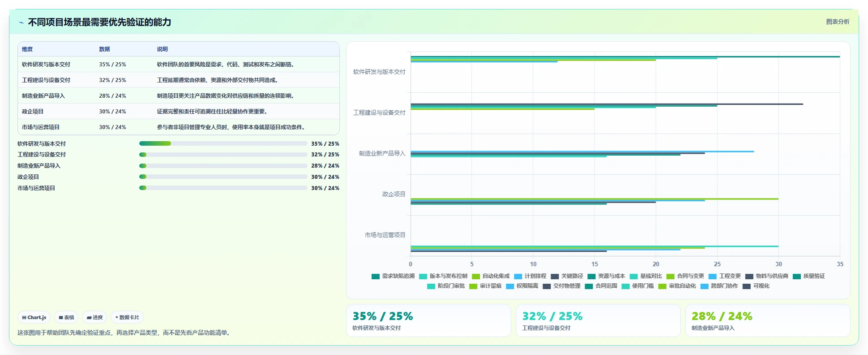Hide the 关键路径 series in legend
The image size is (868, 355).
(x=567, y=276)
